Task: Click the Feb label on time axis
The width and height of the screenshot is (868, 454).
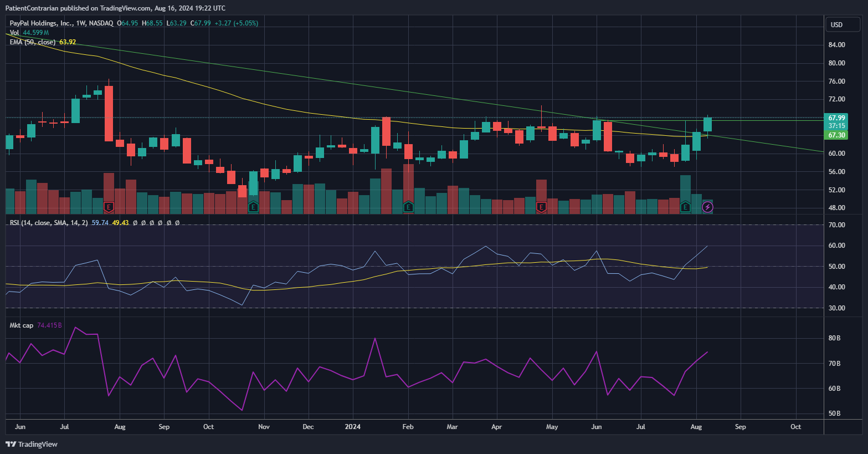Action: [x=408, y=427]
